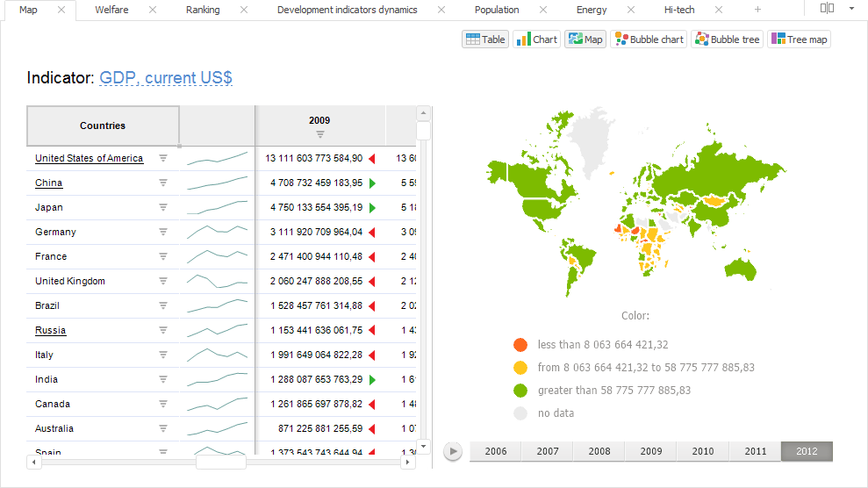Click the 2009 column filter icon
This screenshot has width=868, height=488.
point(319,134)
